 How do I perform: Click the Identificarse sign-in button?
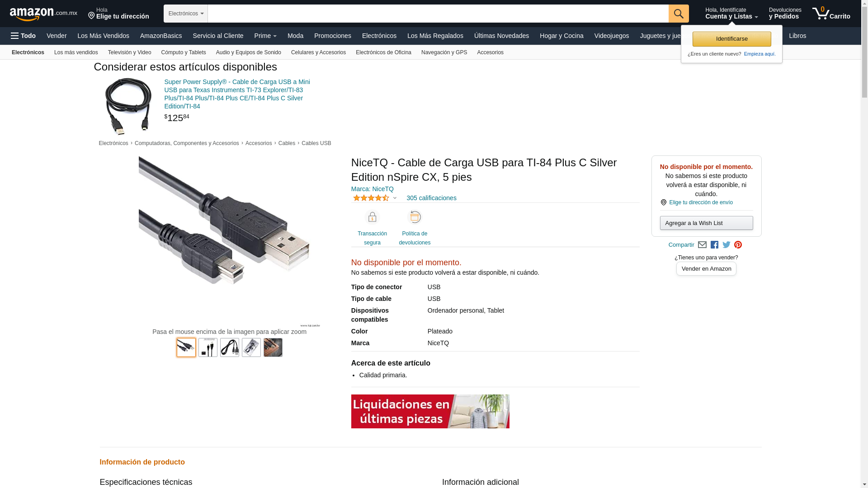(x=731, y=39)
